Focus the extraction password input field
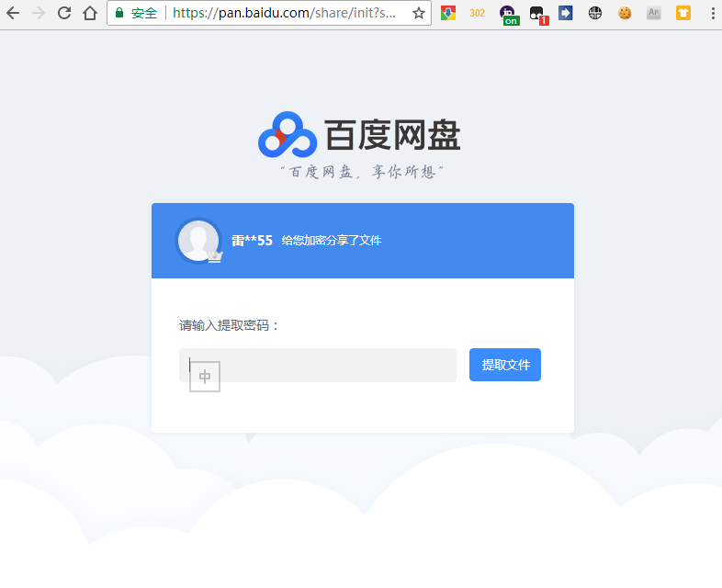The image size is (722, 588). (x=318, y=365)
